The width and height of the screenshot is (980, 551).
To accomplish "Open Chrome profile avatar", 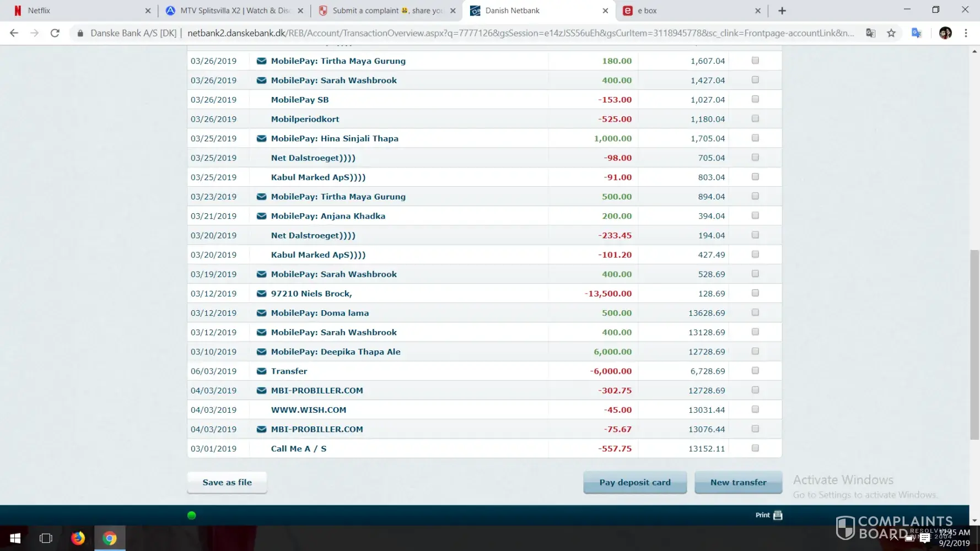I will coord(945,33).
